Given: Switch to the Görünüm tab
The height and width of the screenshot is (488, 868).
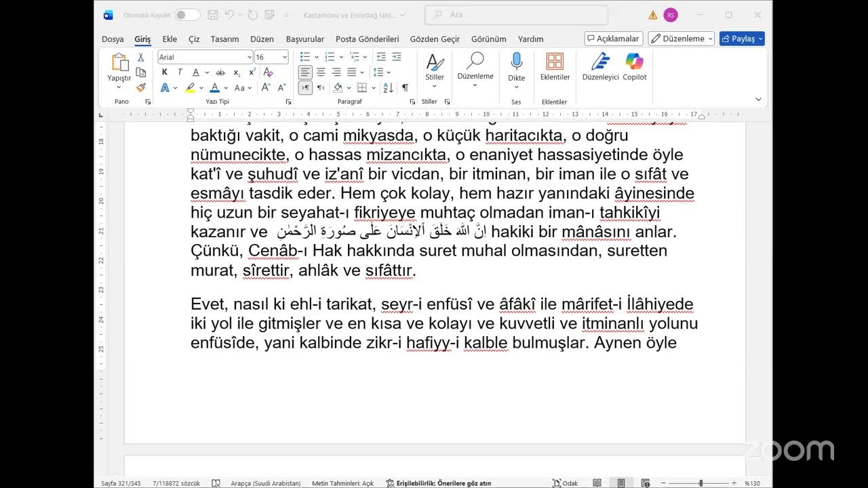Looking at the screenshot, I should (489, 39).
